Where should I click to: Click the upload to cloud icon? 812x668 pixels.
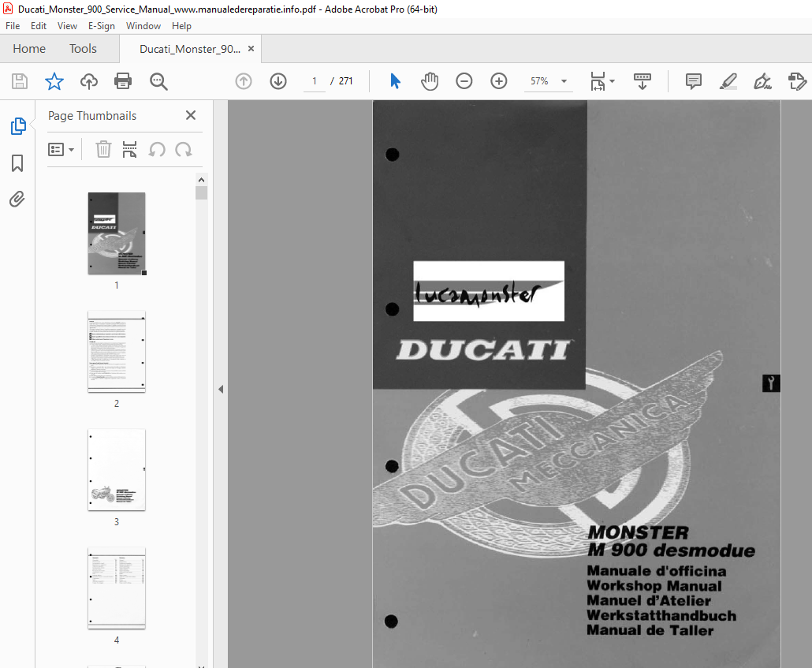88,81
